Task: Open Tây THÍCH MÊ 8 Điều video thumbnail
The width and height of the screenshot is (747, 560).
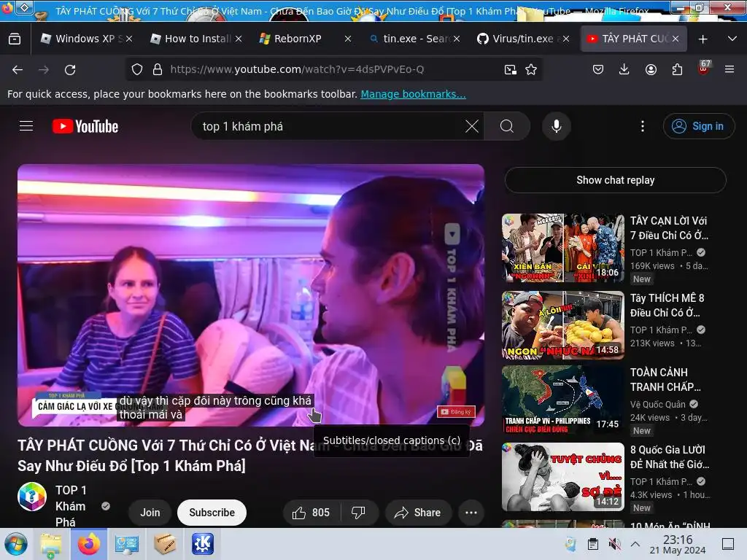Action: tap(562, 325)
